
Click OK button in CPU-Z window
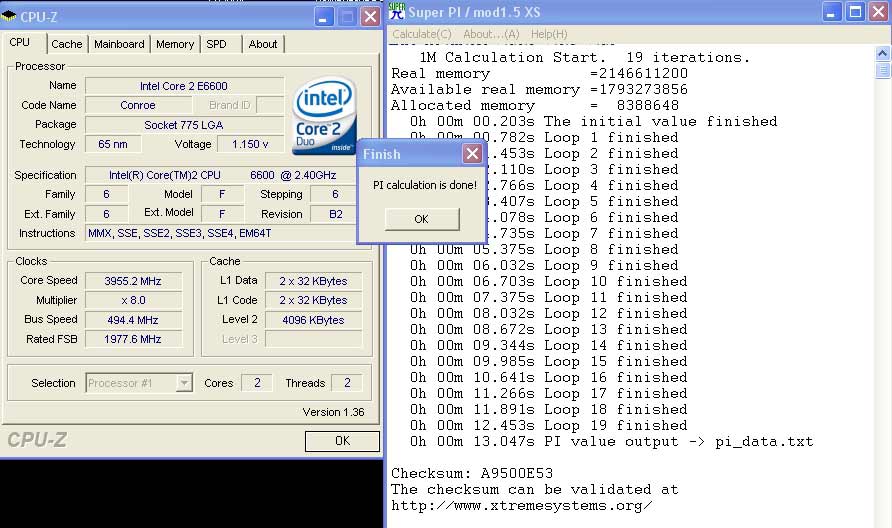pyautogui.click(x=342, y=441)
